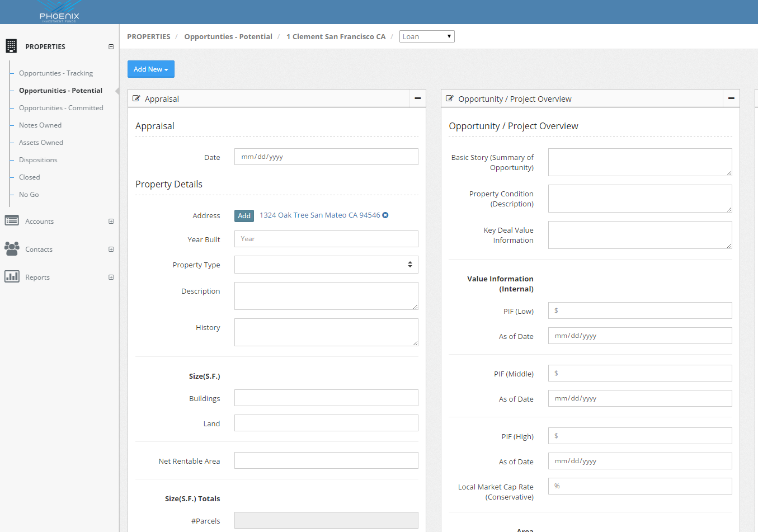
Task: Focus the As of Date under PIF (High)
Action: [x=640, y=461]
